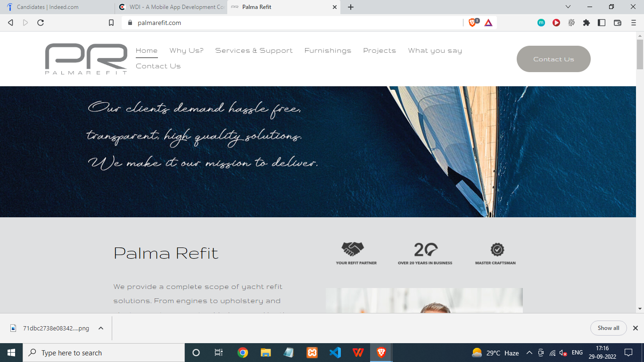644x362 pixels.
Task: Close the Palma Refit tab
Action: point(335,7)
